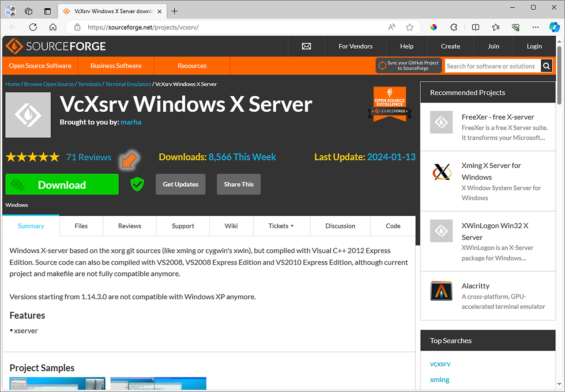
Task: Click the green security shield icon
Action: 137,185
